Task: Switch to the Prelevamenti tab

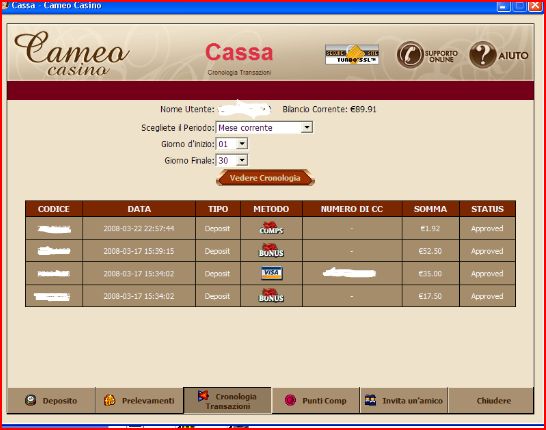Action: pos(139,400)
